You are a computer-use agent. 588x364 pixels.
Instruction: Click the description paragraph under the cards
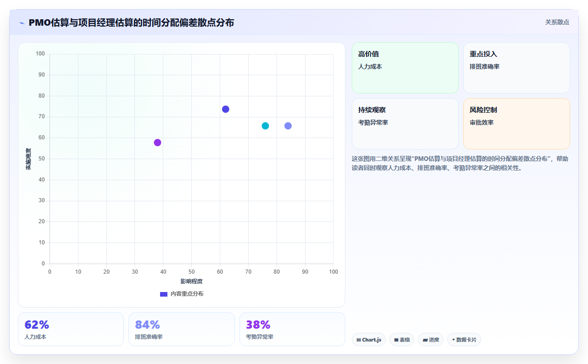[460, 163]
